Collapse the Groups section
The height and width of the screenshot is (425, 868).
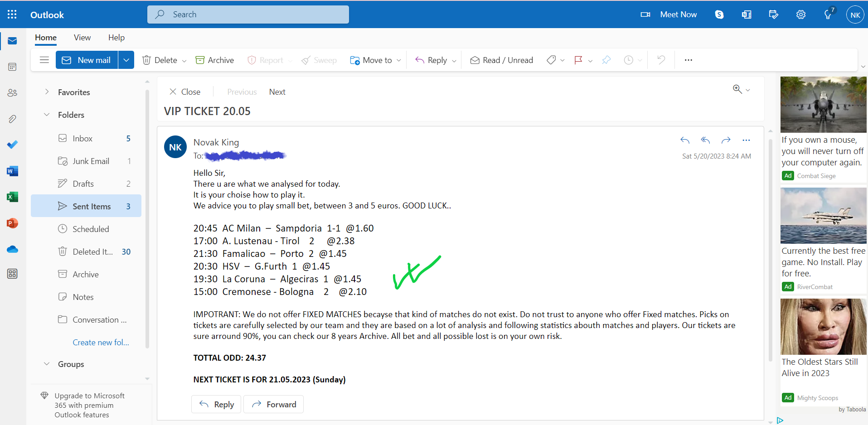(x=47, y=364)
